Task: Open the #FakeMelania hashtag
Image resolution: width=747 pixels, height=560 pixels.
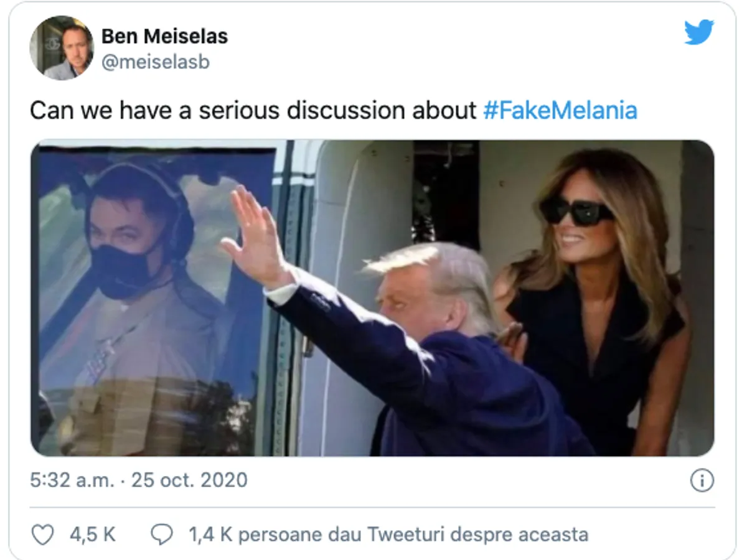Action: [560, 111]
